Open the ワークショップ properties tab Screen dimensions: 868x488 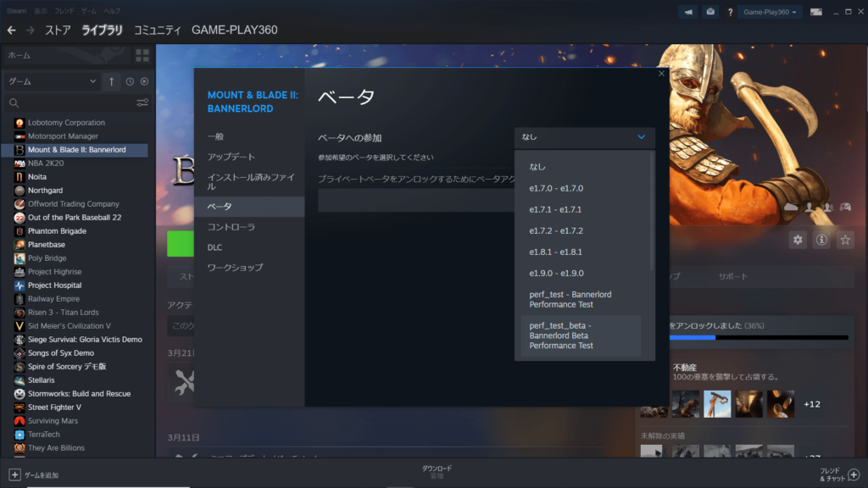[249, 268]
